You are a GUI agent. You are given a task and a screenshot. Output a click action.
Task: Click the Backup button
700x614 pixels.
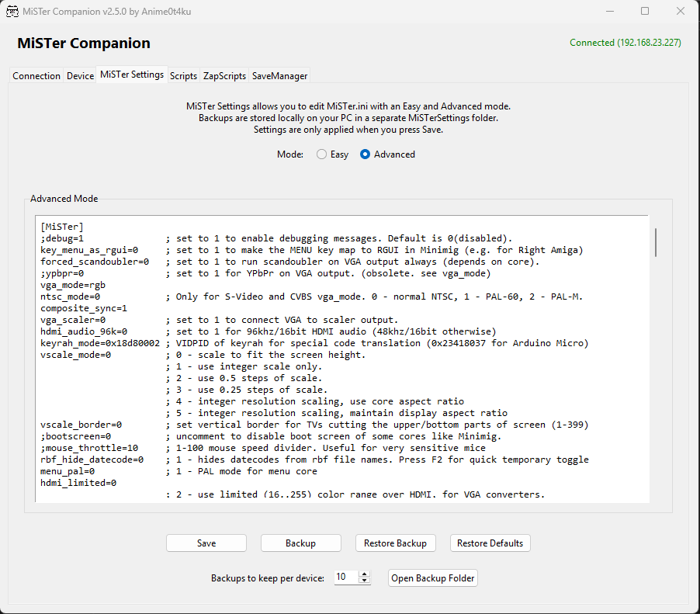(301, 543)
